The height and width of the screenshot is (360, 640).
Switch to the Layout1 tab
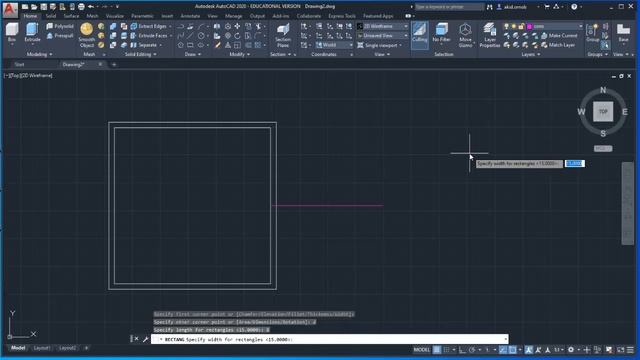pos(42,348)
